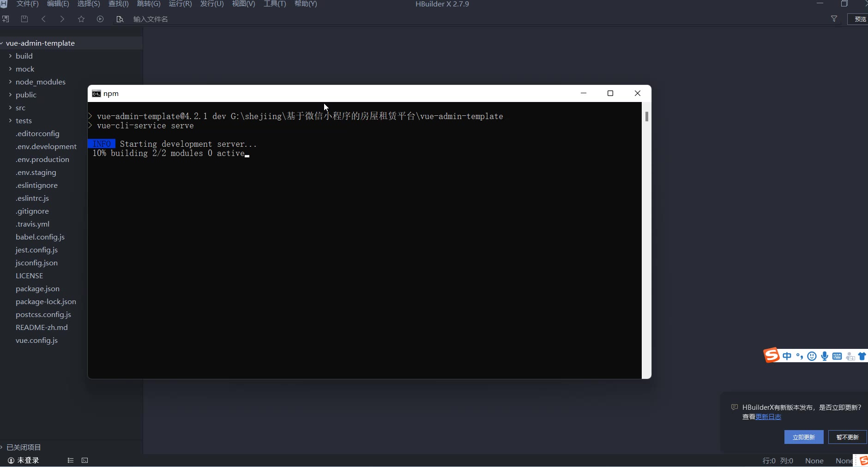Open the 发行(U) menu
Image resolution: width=868 pixels, height=467 pixels.
click(x=211, y=4)
